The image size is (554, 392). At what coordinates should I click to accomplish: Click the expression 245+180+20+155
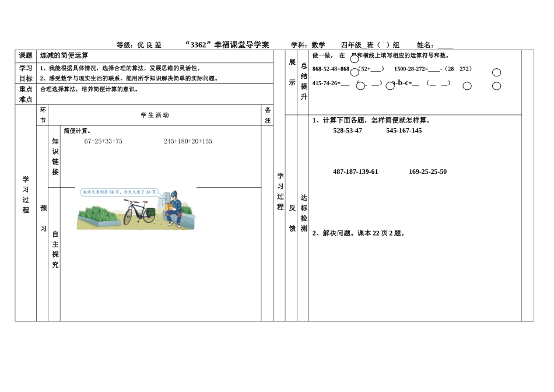(188, 141)
